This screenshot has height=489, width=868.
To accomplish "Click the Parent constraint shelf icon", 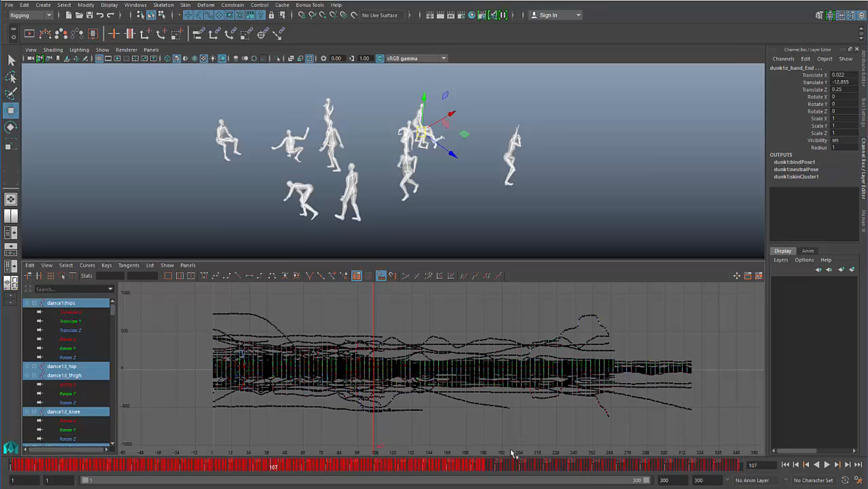I will click(198, 34).
